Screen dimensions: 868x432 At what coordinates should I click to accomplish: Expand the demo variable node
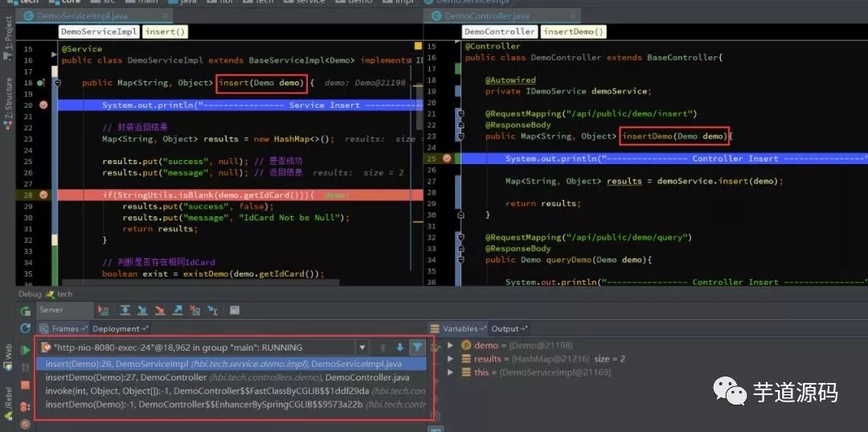coord(450,345)
